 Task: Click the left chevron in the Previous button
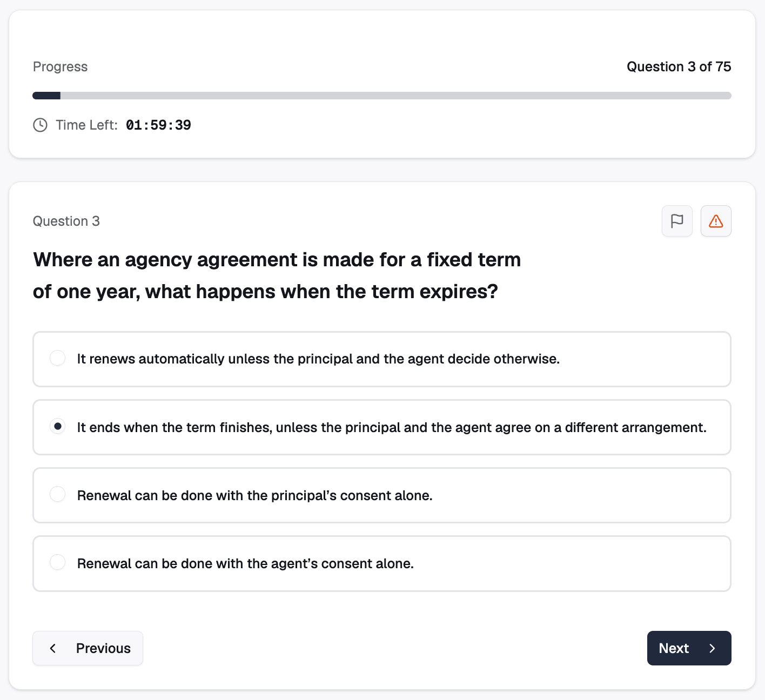53,648
